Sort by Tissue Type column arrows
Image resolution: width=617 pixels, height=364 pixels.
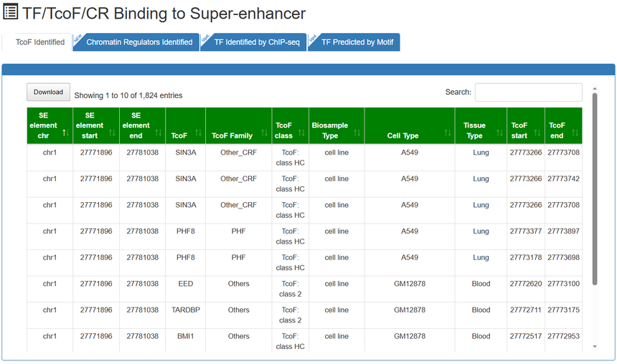pos(499,133)
